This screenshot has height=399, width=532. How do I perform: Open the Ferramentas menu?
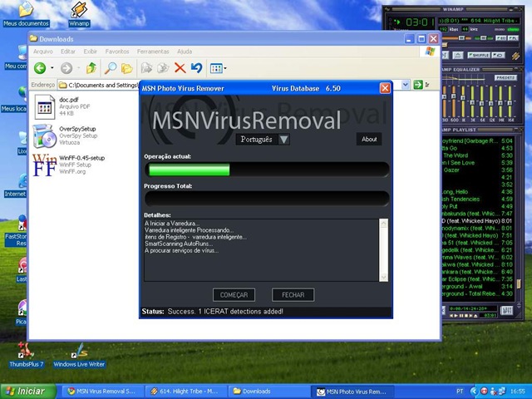click(153, 52)
